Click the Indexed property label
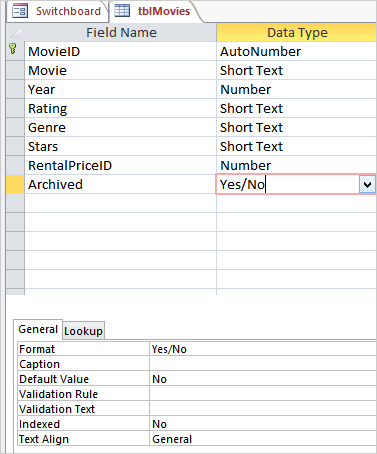The image size is (377, 454). [83, 424]
